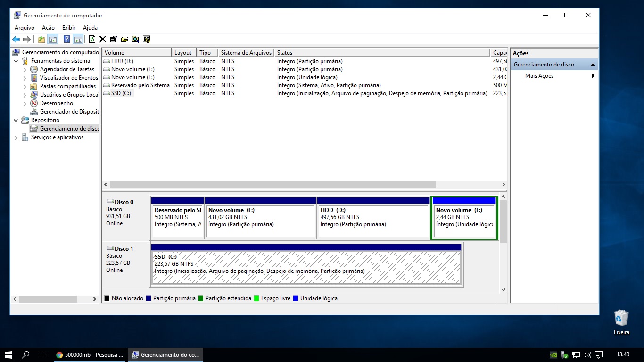Select the Novo volume (E:) partition block
644x362 pixels.
coord(260,217)
